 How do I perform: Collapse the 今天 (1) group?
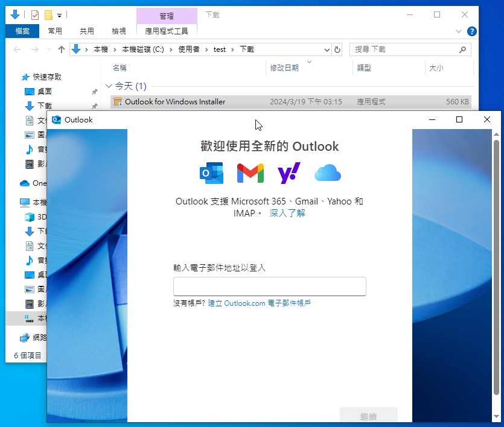pyautogui.click(x=109, y=86)
